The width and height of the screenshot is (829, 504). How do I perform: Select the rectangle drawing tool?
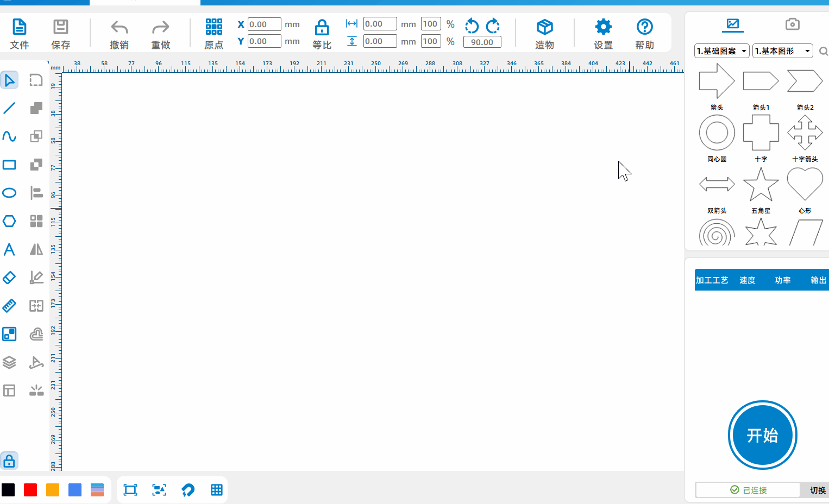pos(9,165)
